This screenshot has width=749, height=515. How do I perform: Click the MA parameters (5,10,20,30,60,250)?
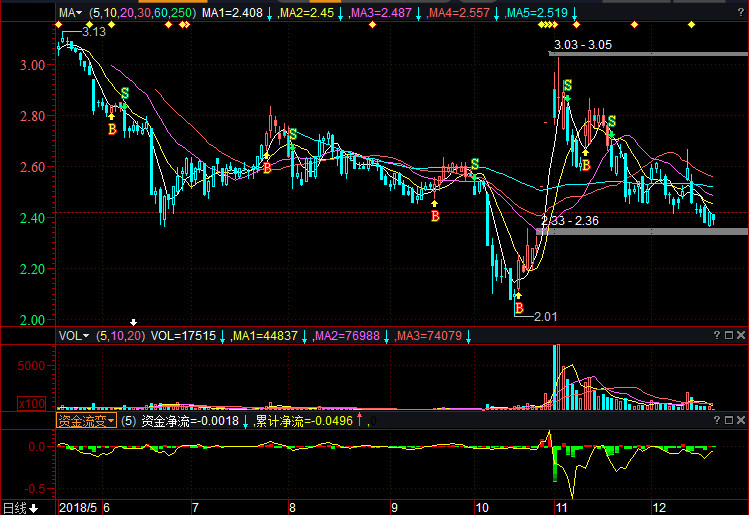142,13
